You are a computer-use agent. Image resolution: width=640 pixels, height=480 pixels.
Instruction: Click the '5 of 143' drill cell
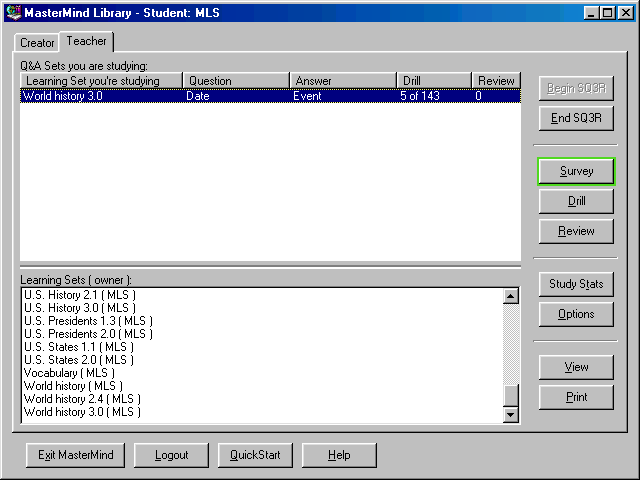tap(420, 96)
